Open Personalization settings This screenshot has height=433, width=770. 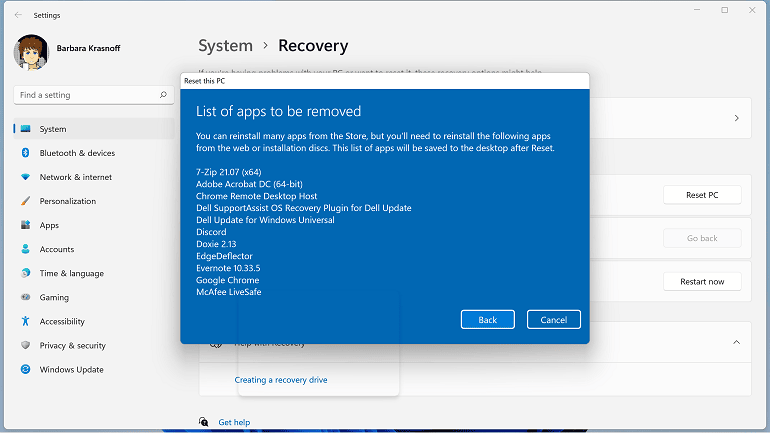[94, 201]
